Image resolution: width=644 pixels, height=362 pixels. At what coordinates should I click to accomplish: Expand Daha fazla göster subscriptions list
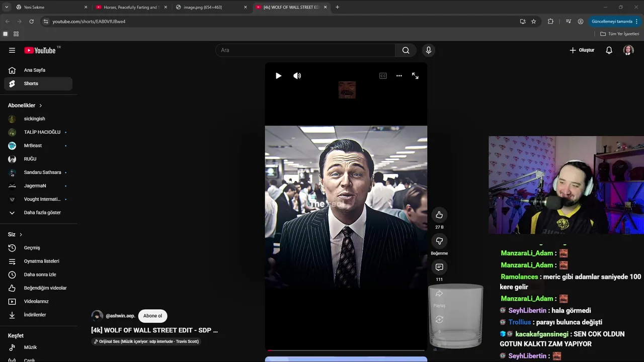click(38, 213)
